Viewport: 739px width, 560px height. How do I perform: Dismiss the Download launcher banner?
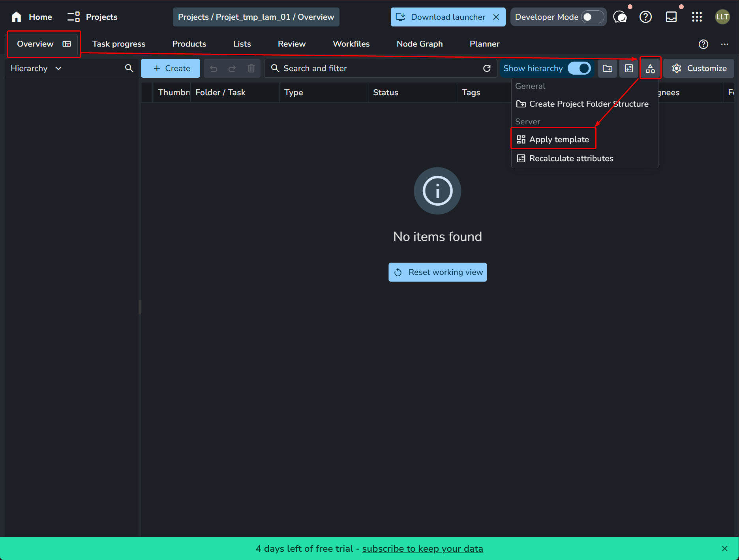[x=496, y=17]
